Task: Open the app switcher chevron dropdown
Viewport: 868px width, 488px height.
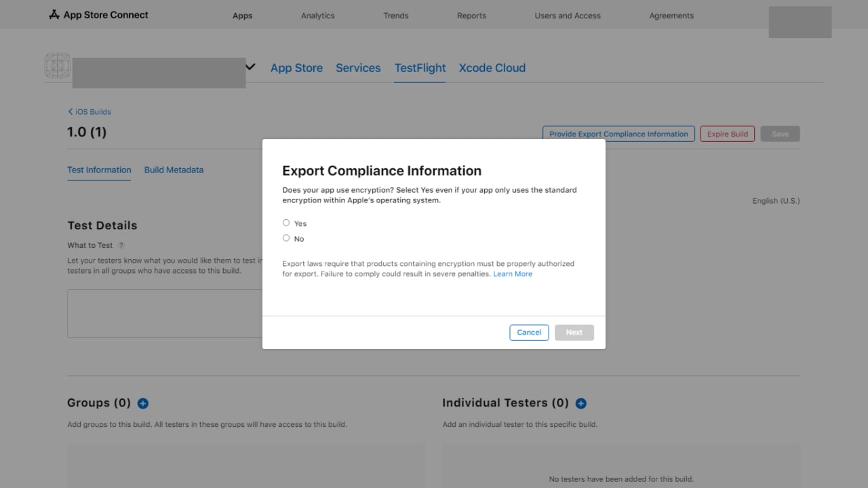Action: [251, 67]
